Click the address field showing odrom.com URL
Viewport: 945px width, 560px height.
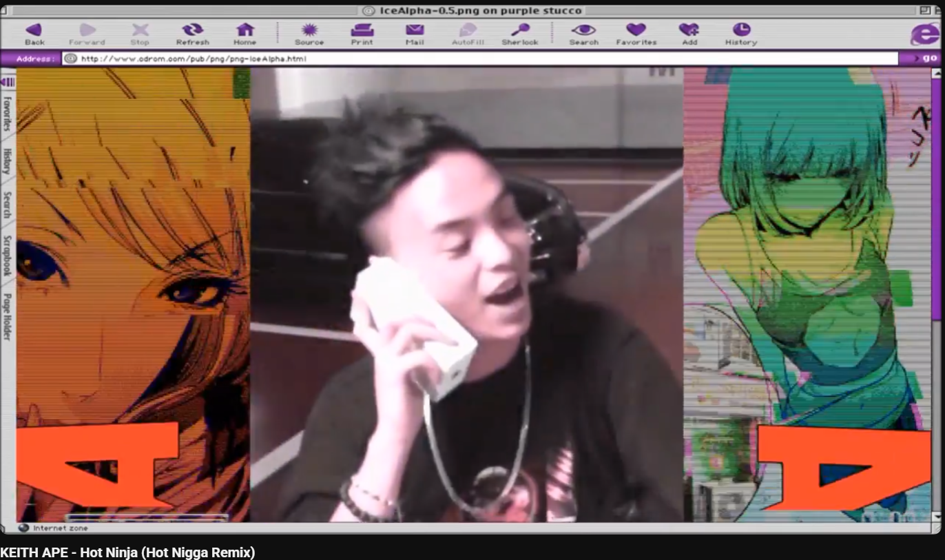481,59
